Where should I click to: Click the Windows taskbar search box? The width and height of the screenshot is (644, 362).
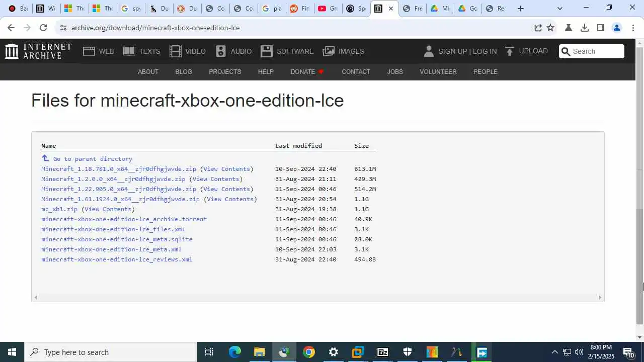pyautogui.click(x=111, y=352)
